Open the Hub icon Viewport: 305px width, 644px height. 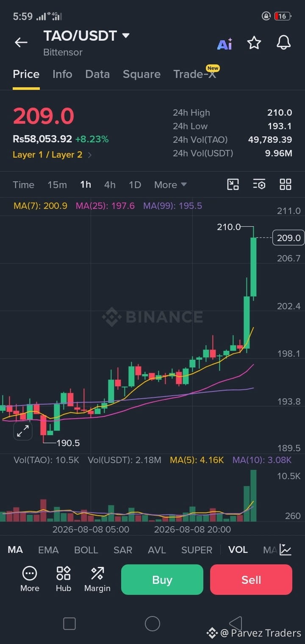tap(64, 579)
